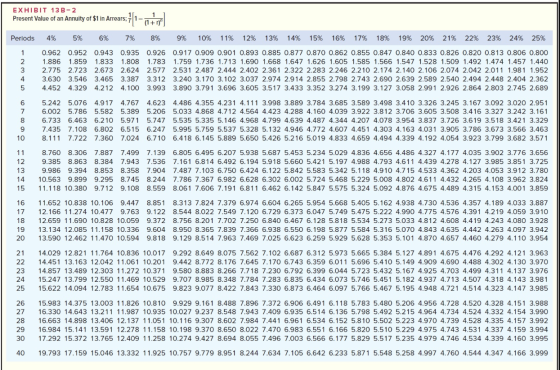
Task: Click 2.402 in period 3 under 12%
Action: (x=249, y=70)
